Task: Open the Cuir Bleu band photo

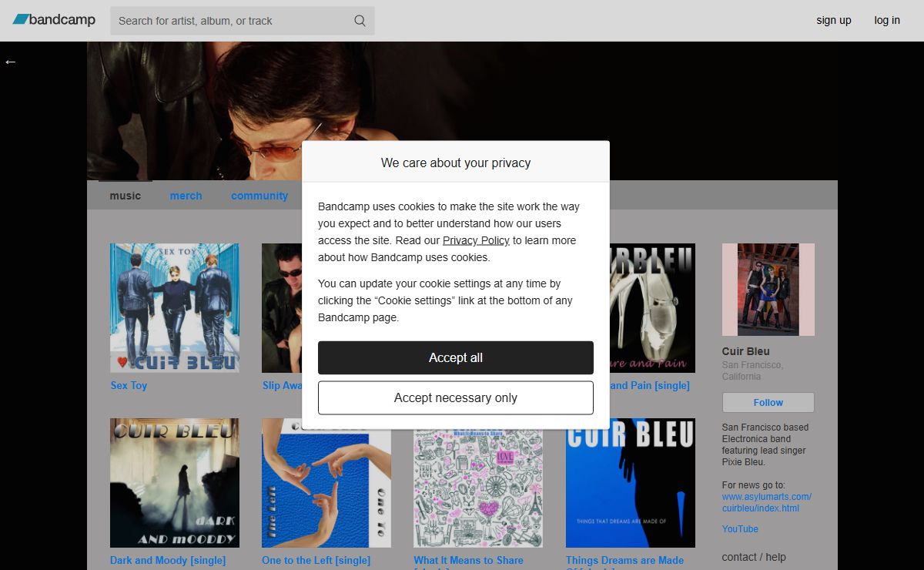Action: [768, 290]
